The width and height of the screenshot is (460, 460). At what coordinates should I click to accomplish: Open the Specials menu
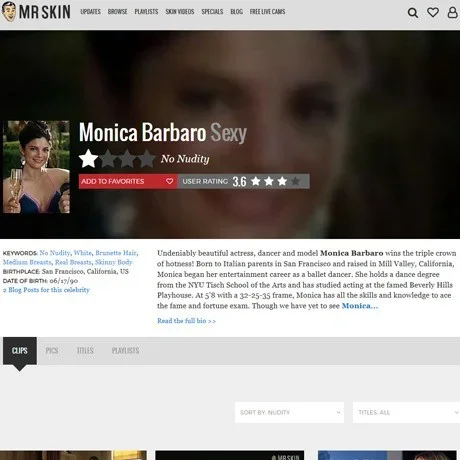212,12
